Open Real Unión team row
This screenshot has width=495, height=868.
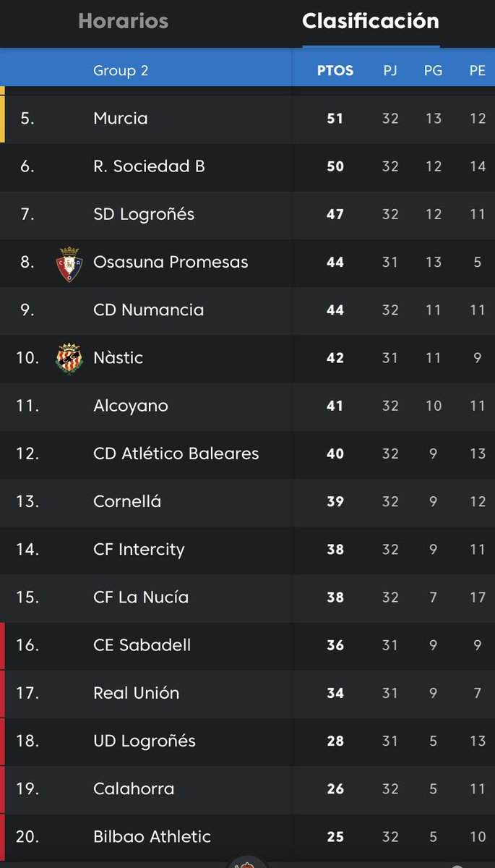point(247,693)
